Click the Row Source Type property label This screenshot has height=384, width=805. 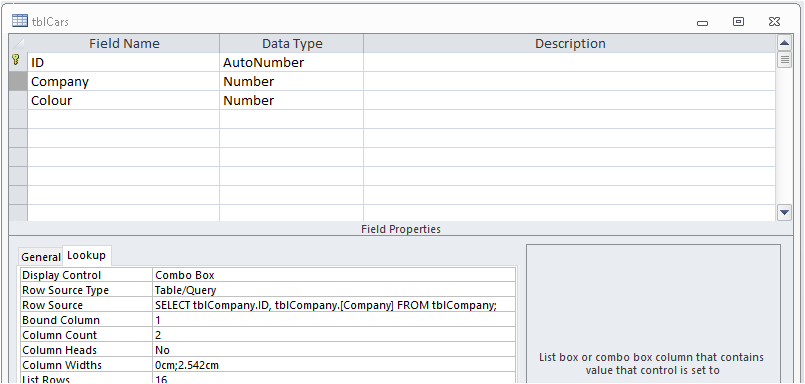tap(86, 290)
